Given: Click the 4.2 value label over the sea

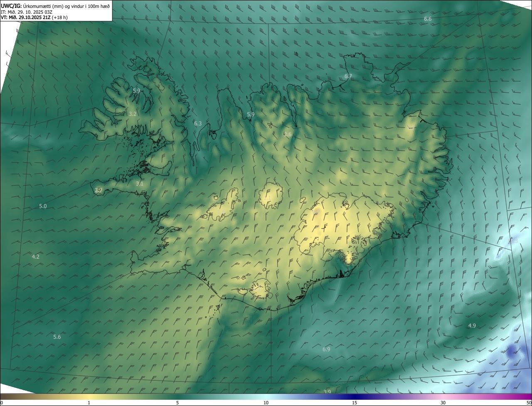Looking at the screenshot, I should [x=36, y=257].
